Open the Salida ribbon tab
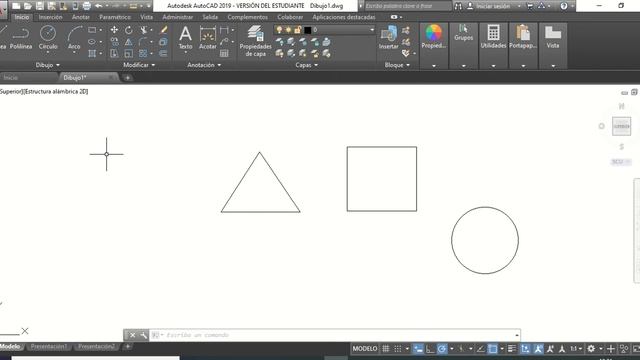This screenshot has height=360, width=640. 210,17
